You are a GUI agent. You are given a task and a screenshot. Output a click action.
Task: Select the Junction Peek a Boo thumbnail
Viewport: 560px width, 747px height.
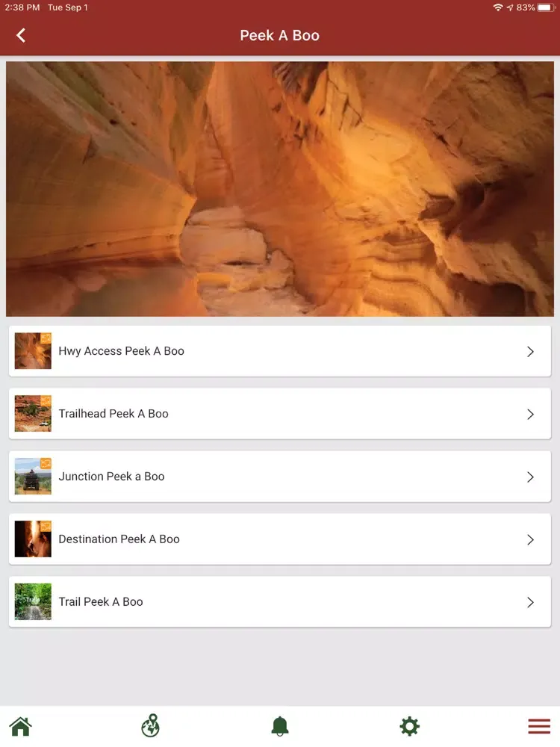pyautogui.click(x=32, y=477)
